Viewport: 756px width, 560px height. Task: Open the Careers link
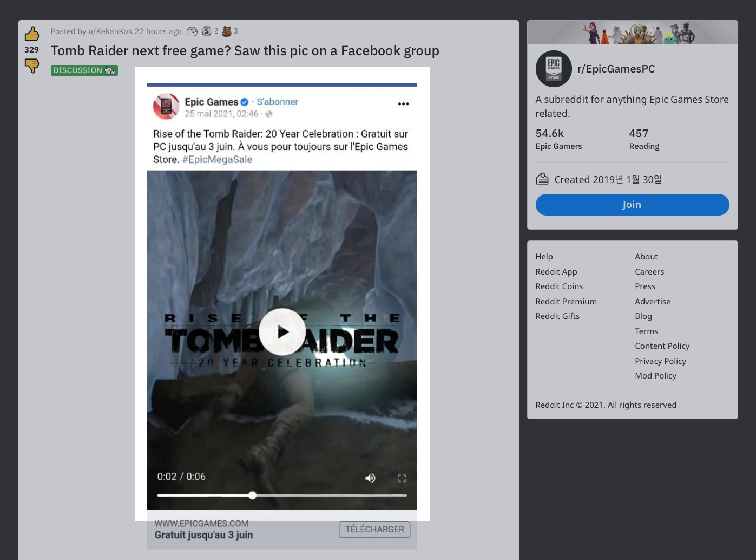pos(649,272)
